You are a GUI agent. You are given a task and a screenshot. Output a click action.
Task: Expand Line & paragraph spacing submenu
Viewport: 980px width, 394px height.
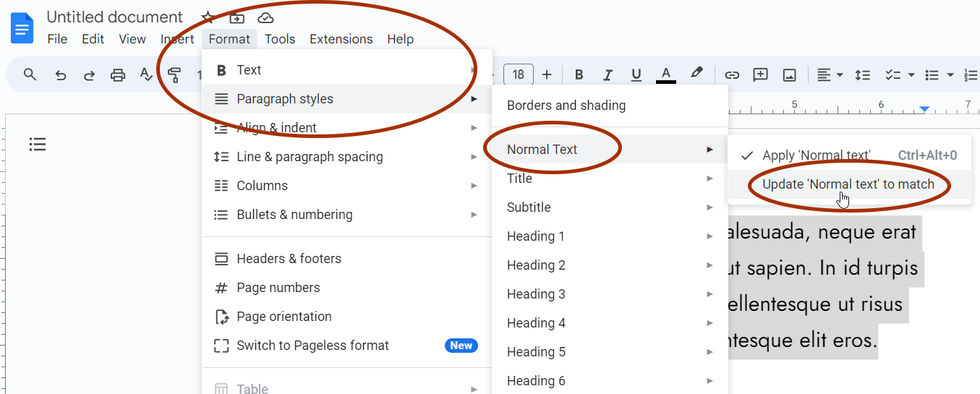tap(347, 157)
